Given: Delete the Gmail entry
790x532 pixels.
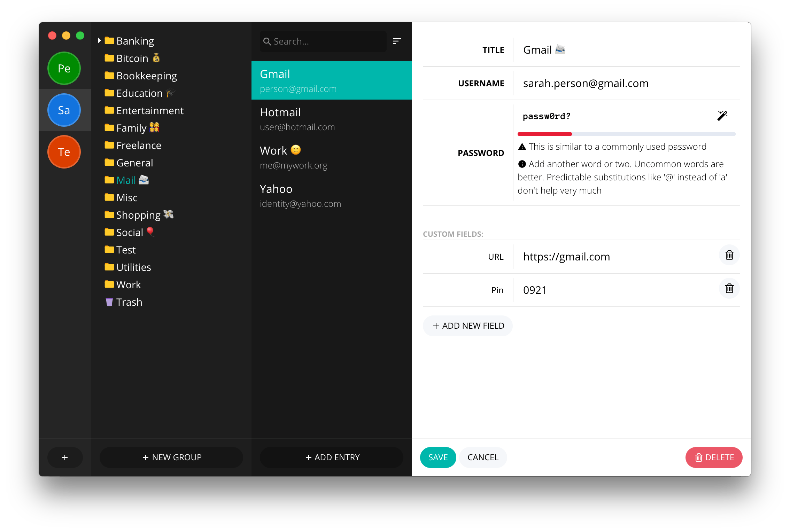Looking at the screenshot, I should pos(714,457).
